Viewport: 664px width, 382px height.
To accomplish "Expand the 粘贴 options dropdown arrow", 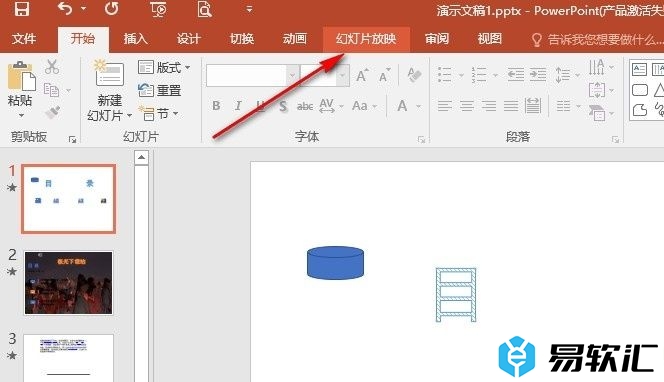I will (x=21, y=115).
